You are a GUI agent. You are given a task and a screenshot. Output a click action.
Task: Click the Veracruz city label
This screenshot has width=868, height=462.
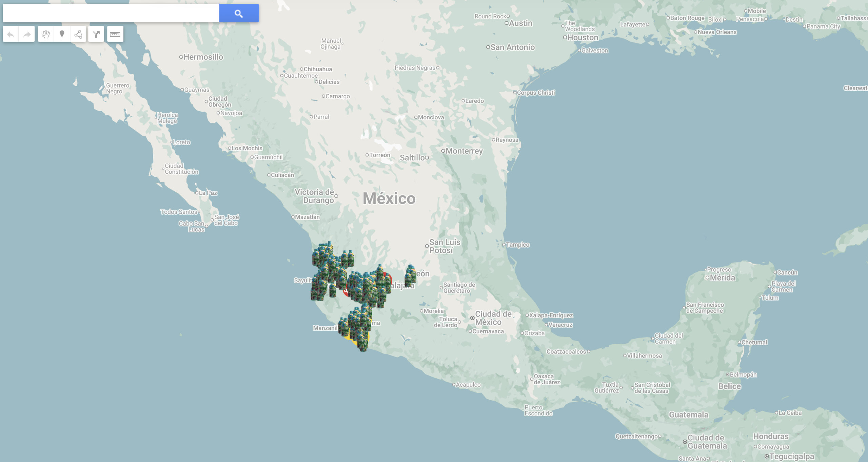pos(560,325)
